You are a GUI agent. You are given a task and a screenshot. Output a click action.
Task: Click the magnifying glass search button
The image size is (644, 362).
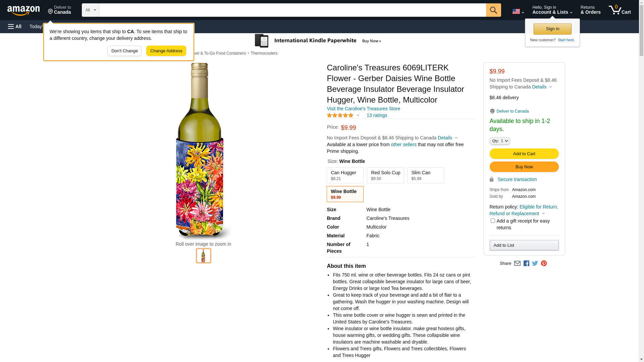coord(493,10)
